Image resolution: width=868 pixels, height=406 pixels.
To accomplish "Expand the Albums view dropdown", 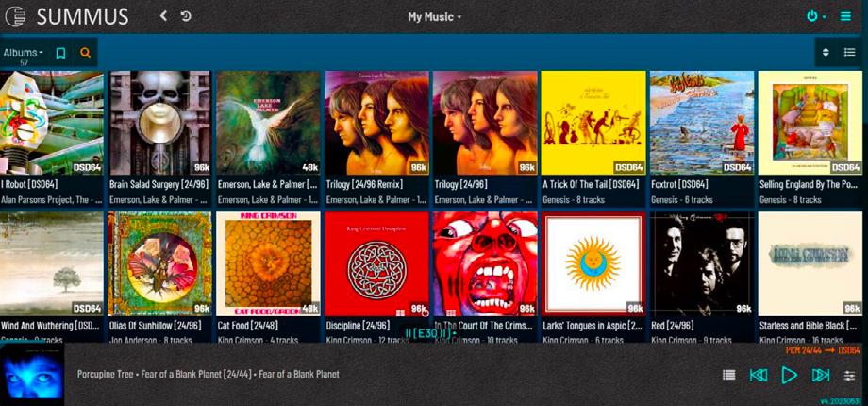I will coord(24,53).
